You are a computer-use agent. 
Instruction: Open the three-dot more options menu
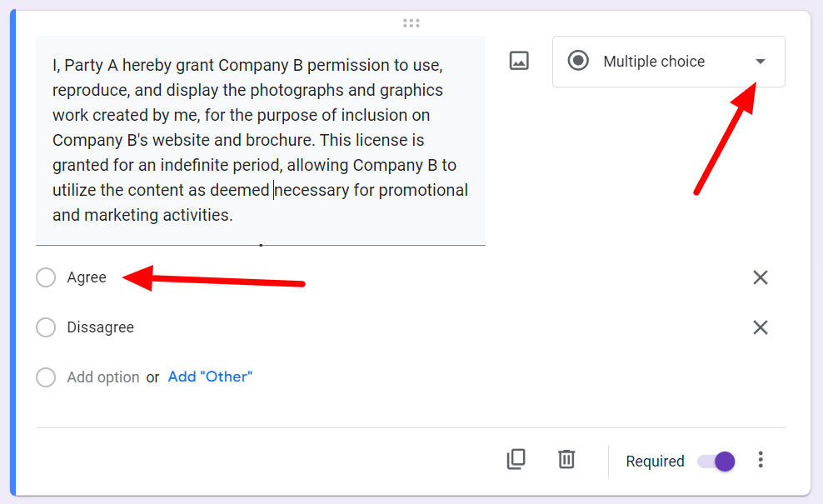coord(760,460)
